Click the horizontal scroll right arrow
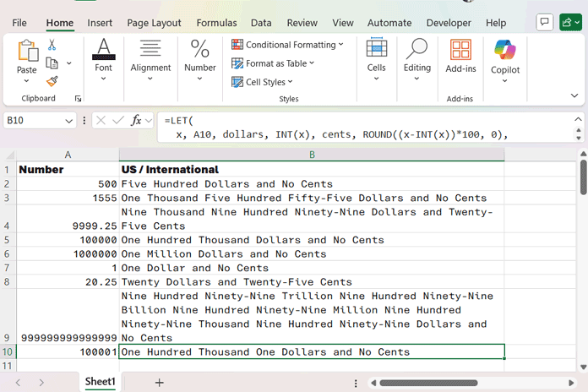Screen dimensions: 588x392 [571, 383]
